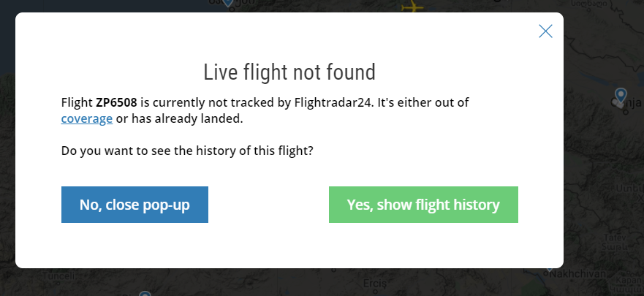Click the Georgian town label at top right
The width and height of the screenshot is (644, 296).
tap(589, 4)
